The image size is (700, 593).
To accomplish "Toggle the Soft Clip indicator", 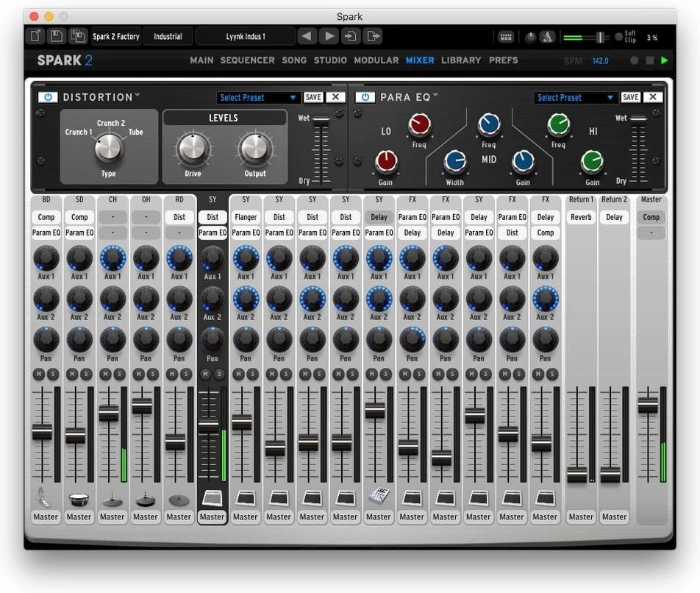I will tap(619, 37).
